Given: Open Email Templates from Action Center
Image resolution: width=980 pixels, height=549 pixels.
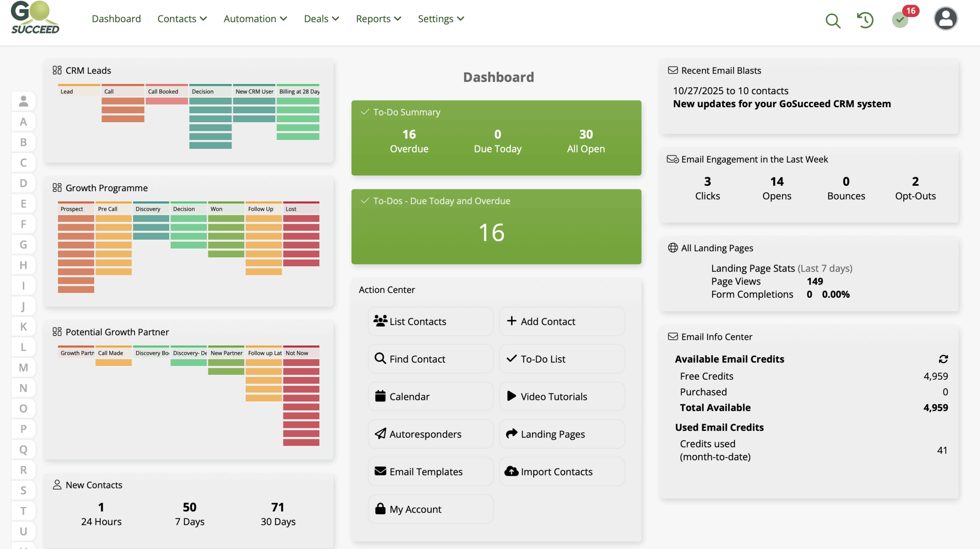Looking at the screenshot, I should (430, 472).
